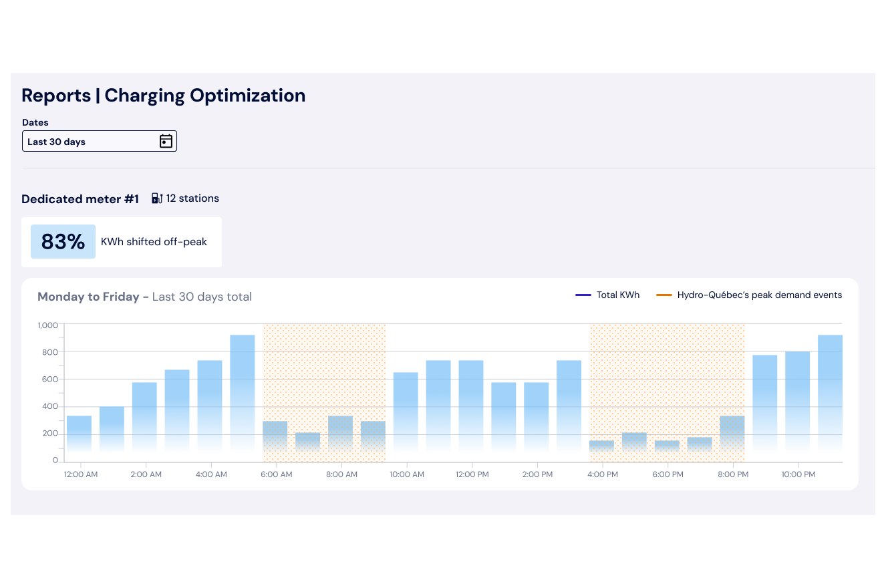
Task: Toggle the Total KWh series visibility
Action: pos(608,294)
